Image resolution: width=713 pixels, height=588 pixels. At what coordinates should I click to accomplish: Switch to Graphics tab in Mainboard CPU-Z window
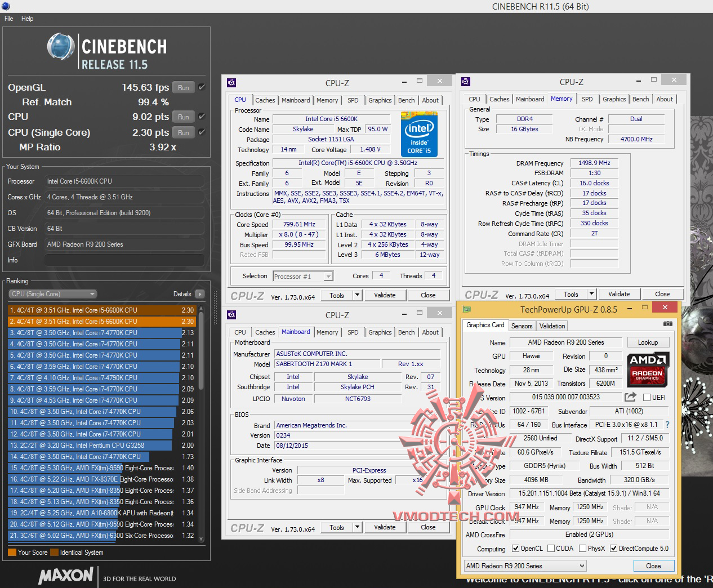point(380,332)
